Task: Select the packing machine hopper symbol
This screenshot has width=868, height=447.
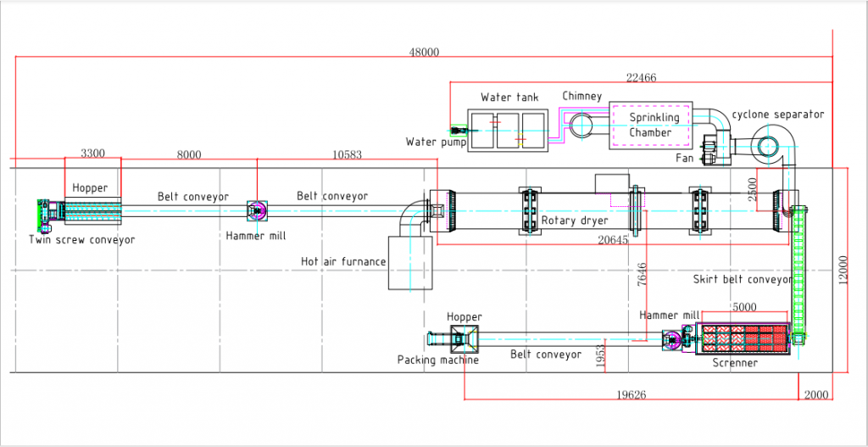Action: [x=463, y=340]
